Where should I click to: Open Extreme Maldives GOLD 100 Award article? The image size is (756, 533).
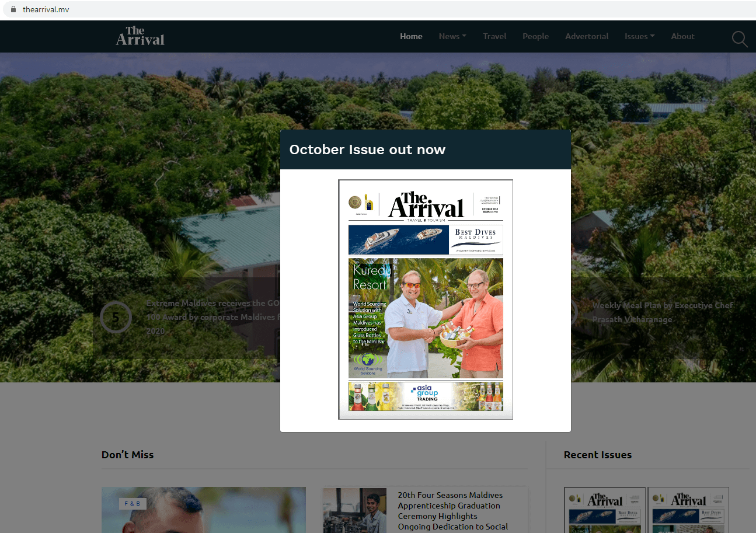[212, 317]
